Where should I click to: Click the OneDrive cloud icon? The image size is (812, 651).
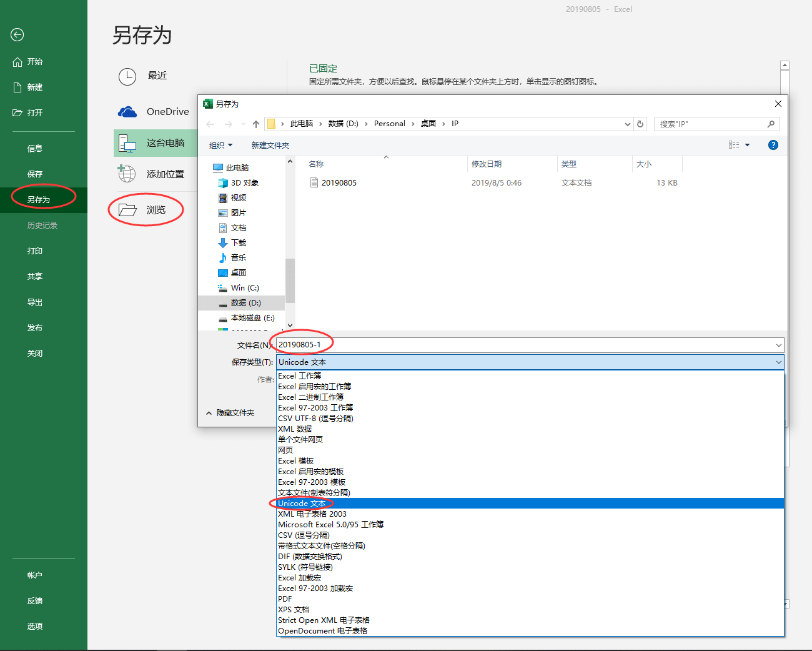click(x=127, y=112)
